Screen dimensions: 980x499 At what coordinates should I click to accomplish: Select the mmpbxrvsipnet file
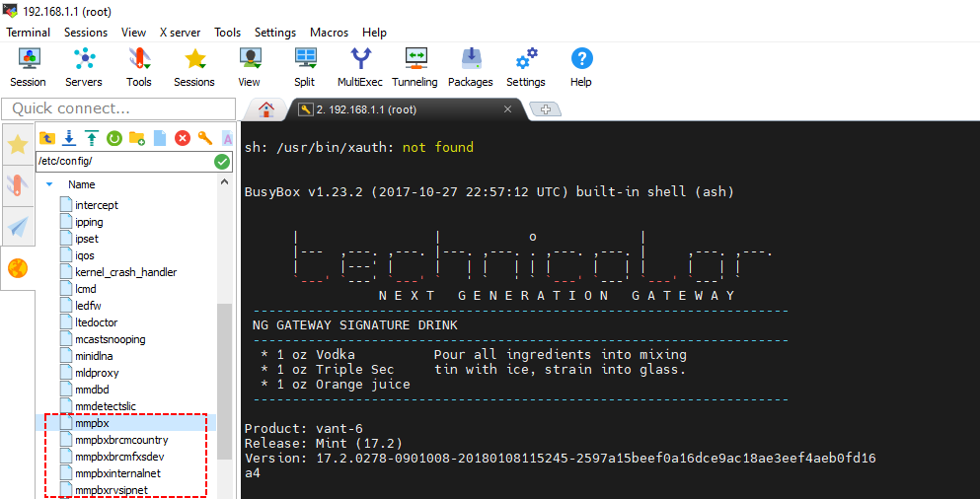coord(112,490)
